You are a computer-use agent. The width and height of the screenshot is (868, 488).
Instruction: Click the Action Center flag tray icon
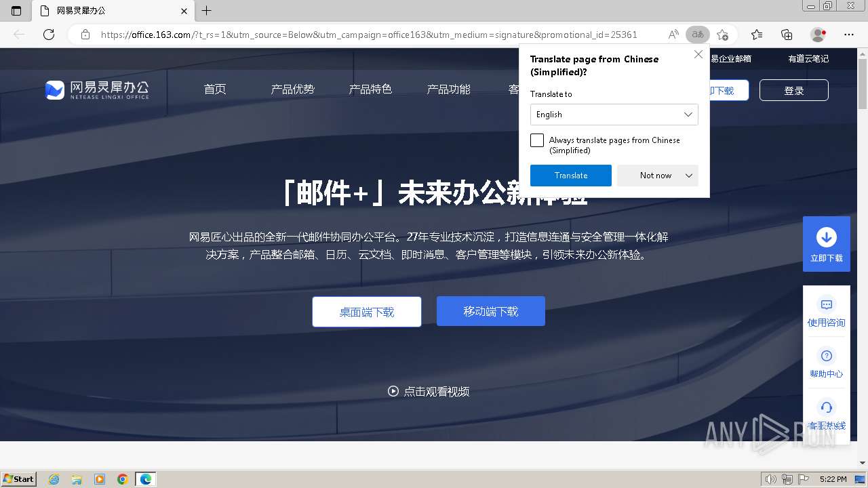pos(803,479)
